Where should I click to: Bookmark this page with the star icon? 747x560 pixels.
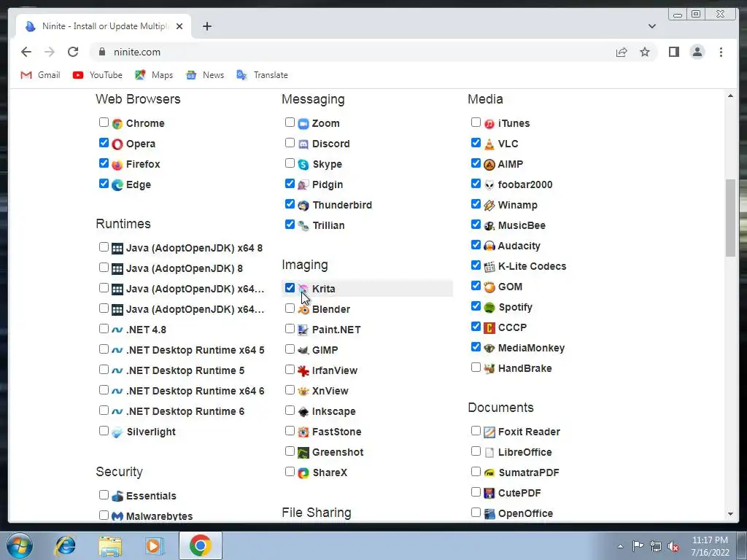click(645, 52)
